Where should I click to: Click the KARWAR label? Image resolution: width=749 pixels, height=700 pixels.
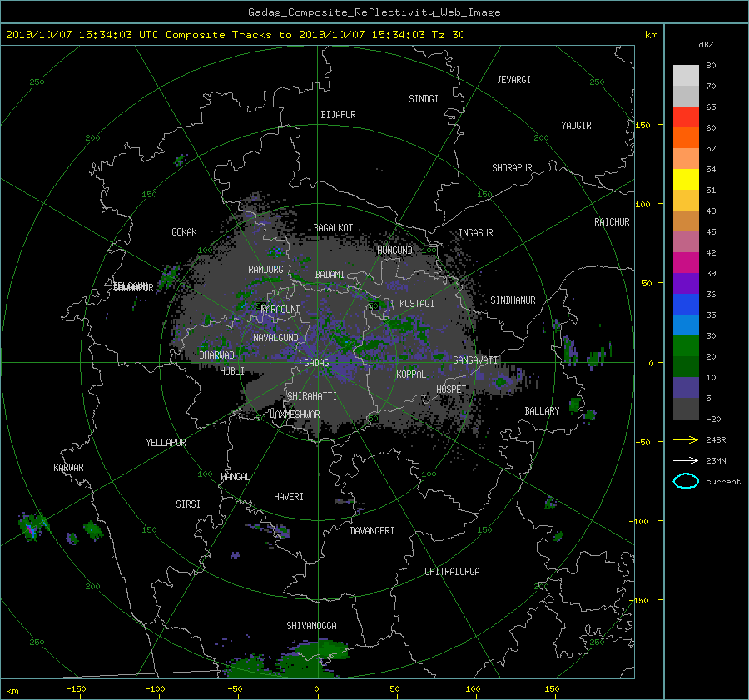click(x=68, y=468)
